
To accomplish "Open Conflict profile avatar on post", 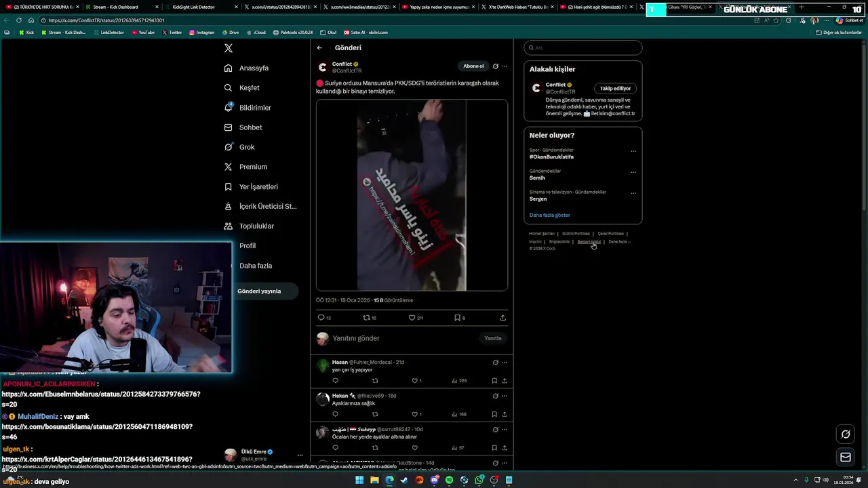I will click(323, 67).
